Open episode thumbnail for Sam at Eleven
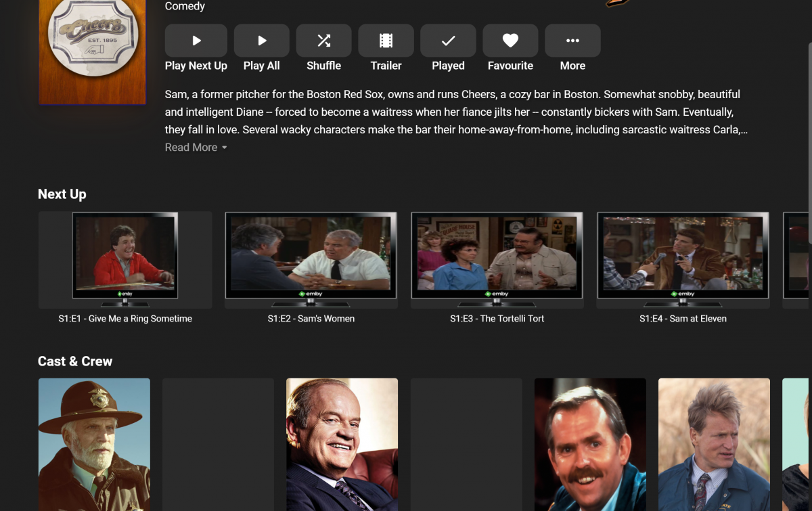Image resolution: width=812 pixels, height=511 pixels. [x=683, y=260]
